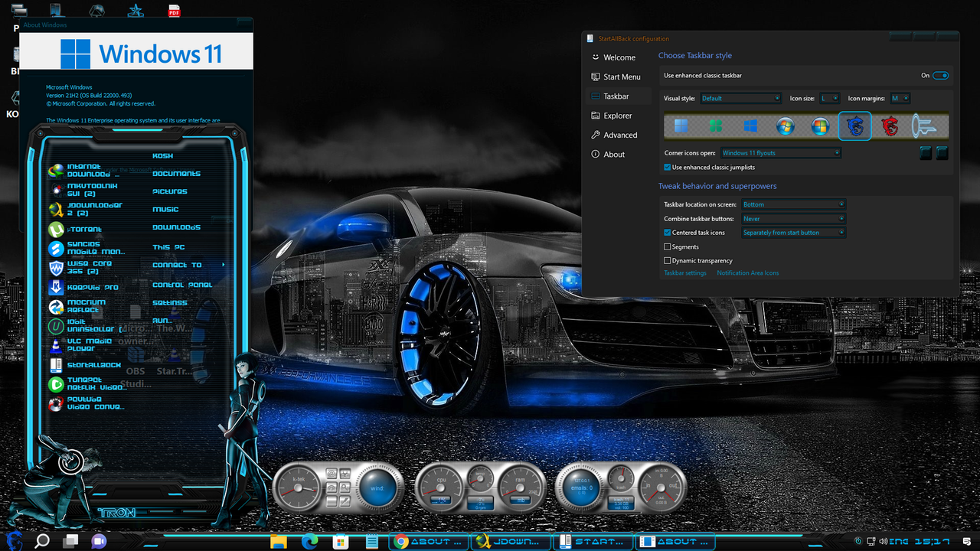
Task: Switch to the Explorer section
Action: [619, 116]
